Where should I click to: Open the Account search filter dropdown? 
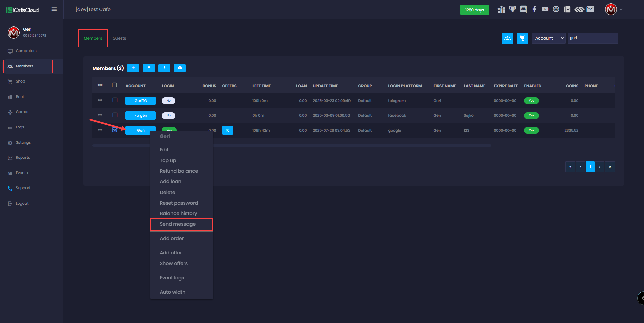(x=548, y=38)
